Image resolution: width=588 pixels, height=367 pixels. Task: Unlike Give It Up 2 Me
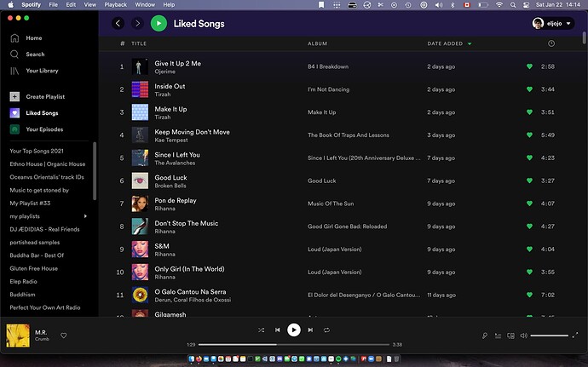(529, 66)
